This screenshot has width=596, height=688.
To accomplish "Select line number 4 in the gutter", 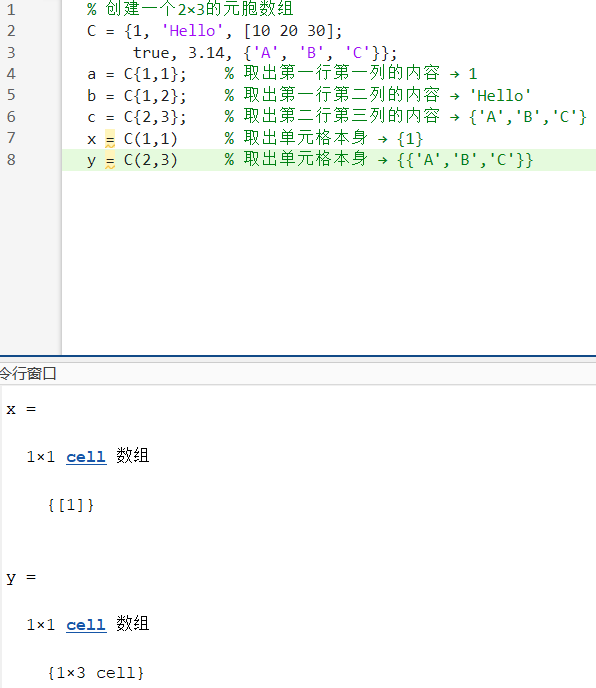I will (11, 74).
